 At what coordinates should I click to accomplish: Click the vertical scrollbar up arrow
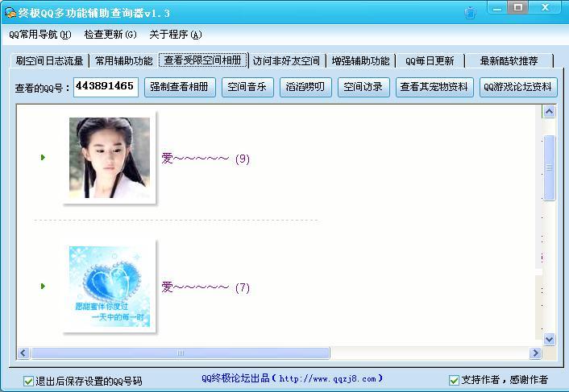click(549, 112)
